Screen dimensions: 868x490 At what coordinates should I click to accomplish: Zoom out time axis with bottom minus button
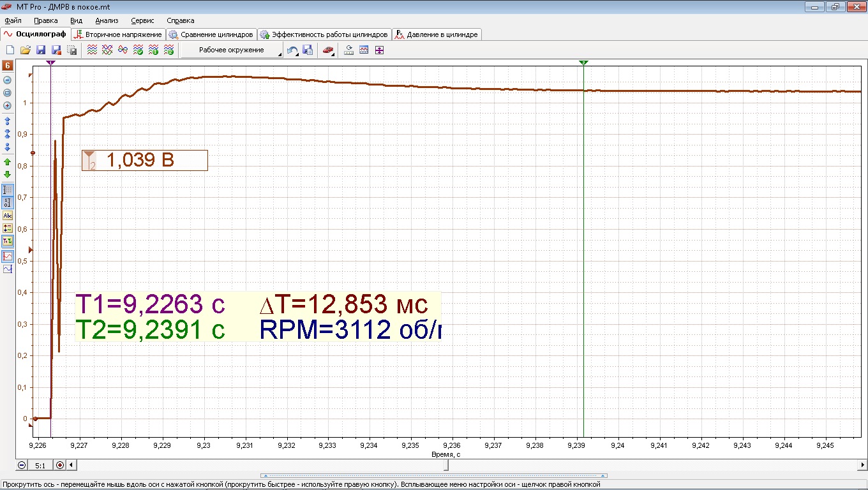click(x=22, y=465)
